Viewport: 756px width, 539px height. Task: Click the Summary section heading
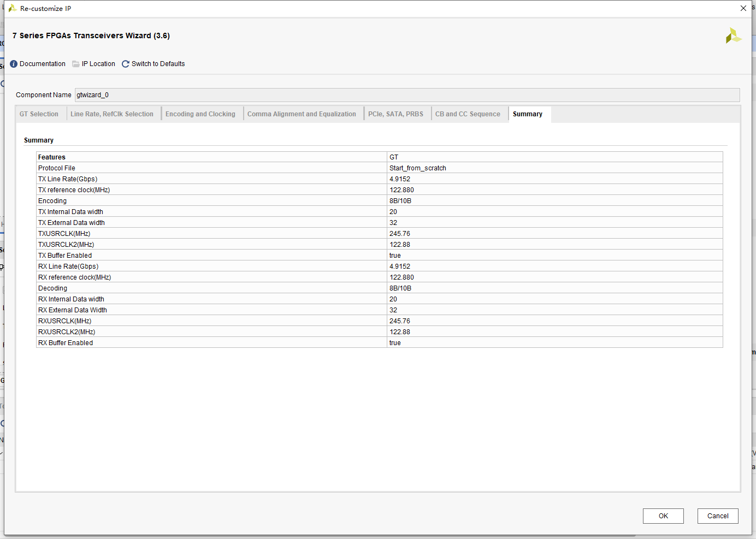[x=39, y=140]
